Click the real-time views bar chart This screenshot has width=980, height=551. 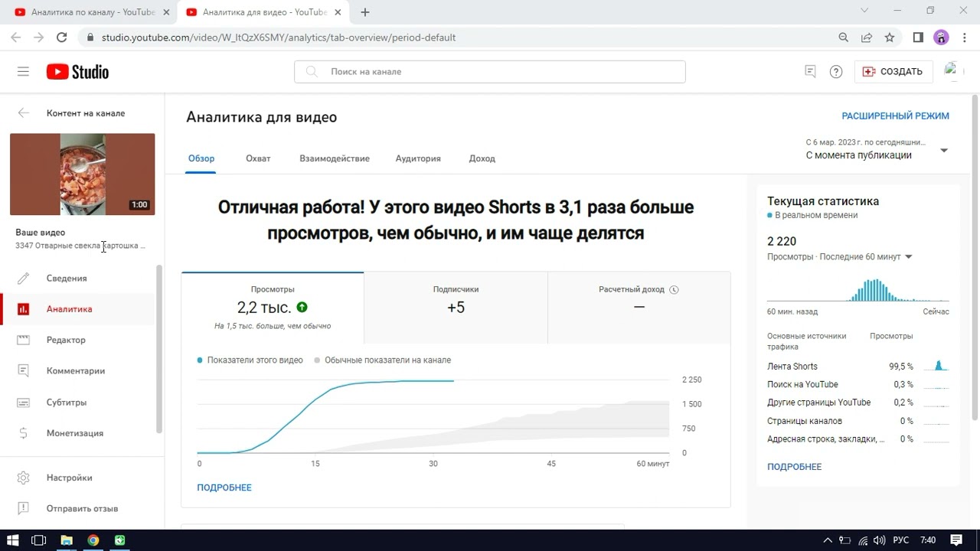(858, 290)
